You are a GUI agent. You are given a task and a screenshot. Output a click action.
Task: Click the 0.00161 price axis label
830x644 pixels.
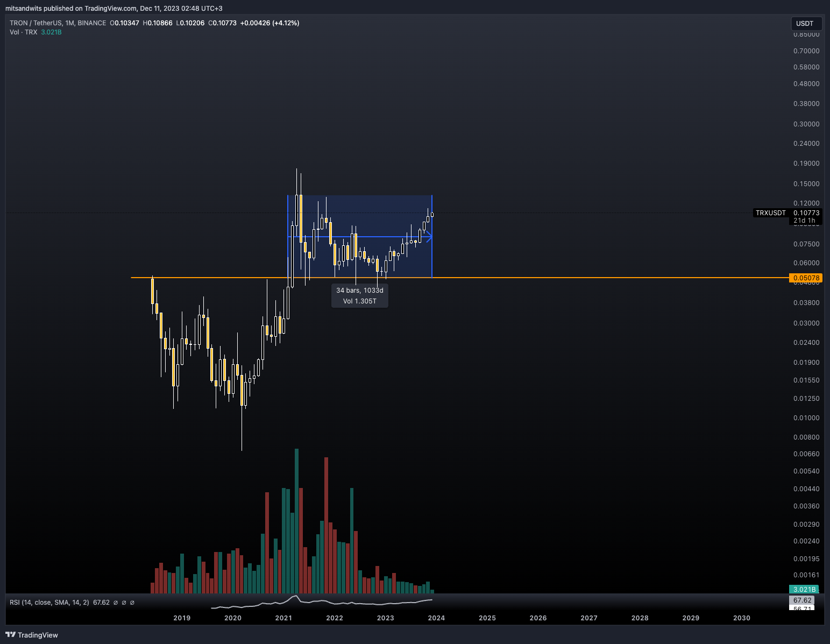[806, 575]
